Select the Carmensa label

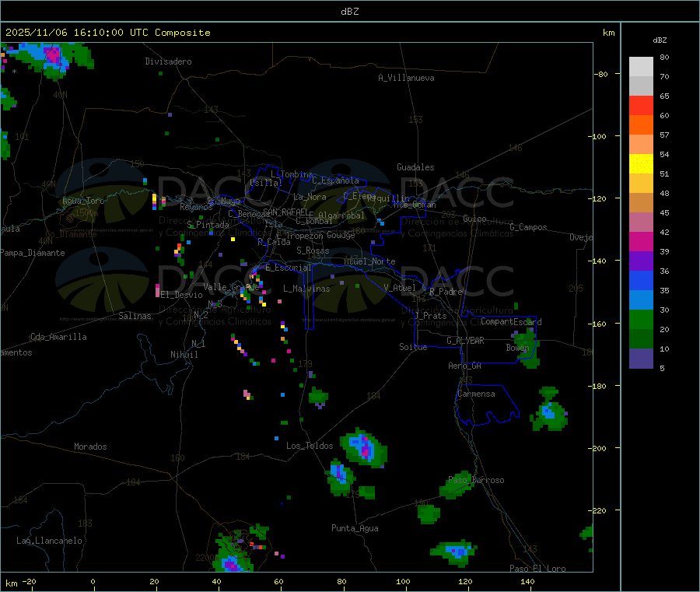(476, 394)
